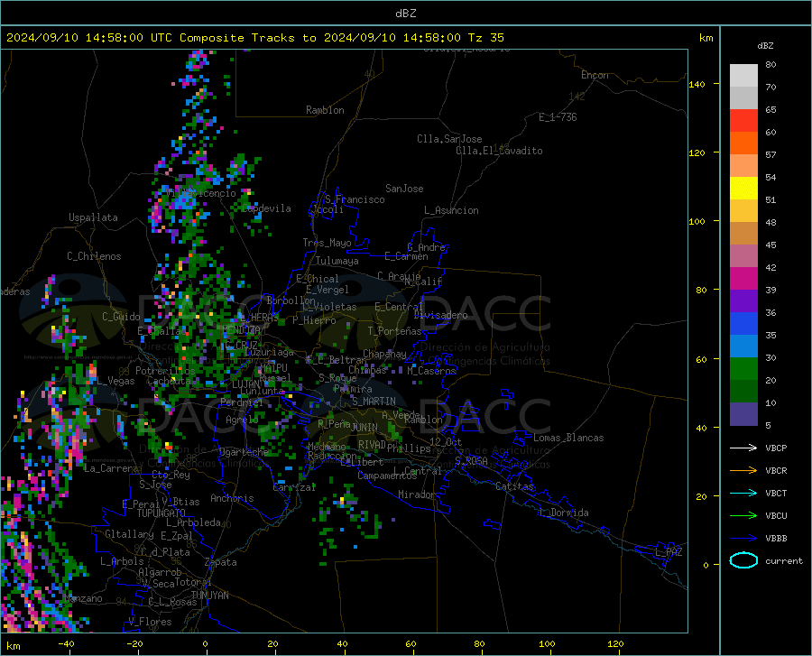The image size is (812, 656).
Task: Click the Catitas label on map
Action: [x=514, y=486]
